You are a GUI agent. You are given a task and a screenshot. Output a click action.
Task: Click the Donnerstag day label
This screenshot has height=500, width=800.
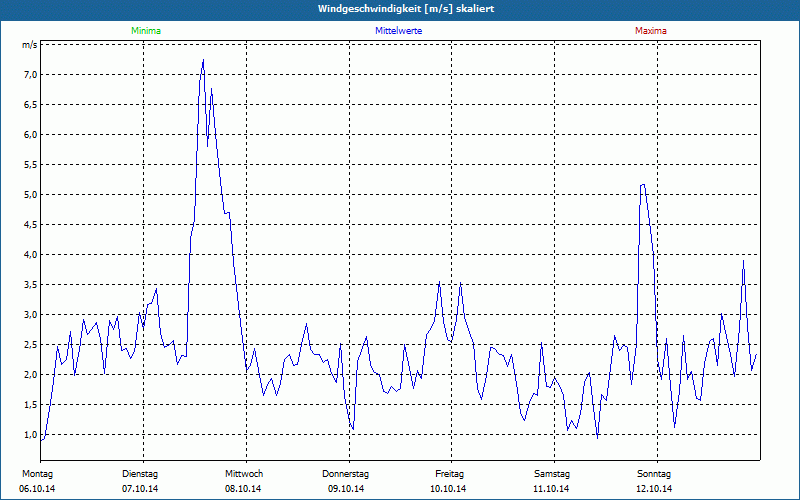[345, 474]
